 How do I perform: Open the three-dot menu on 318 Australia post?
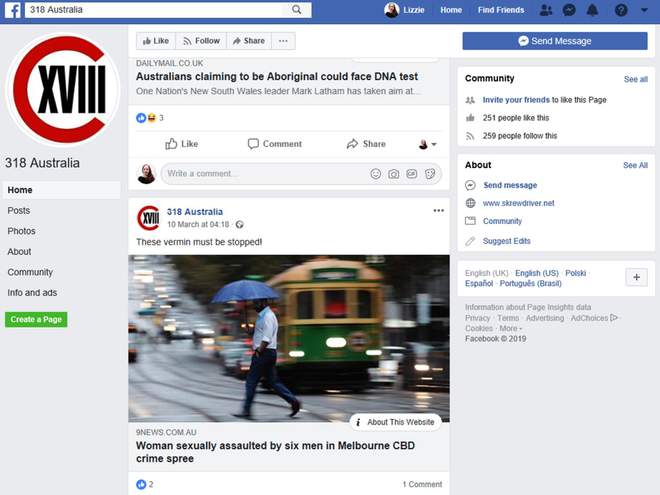(438, 211)
